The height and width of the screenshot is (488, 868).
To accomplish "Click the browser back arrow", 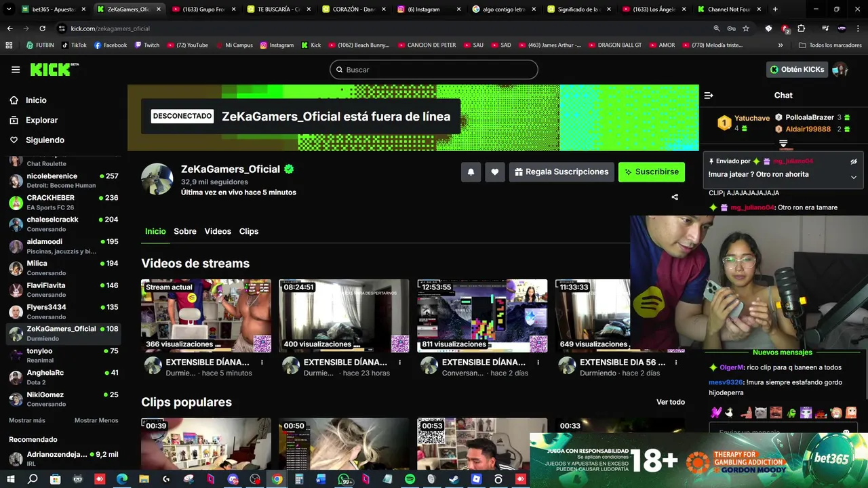I will (9, 28).
